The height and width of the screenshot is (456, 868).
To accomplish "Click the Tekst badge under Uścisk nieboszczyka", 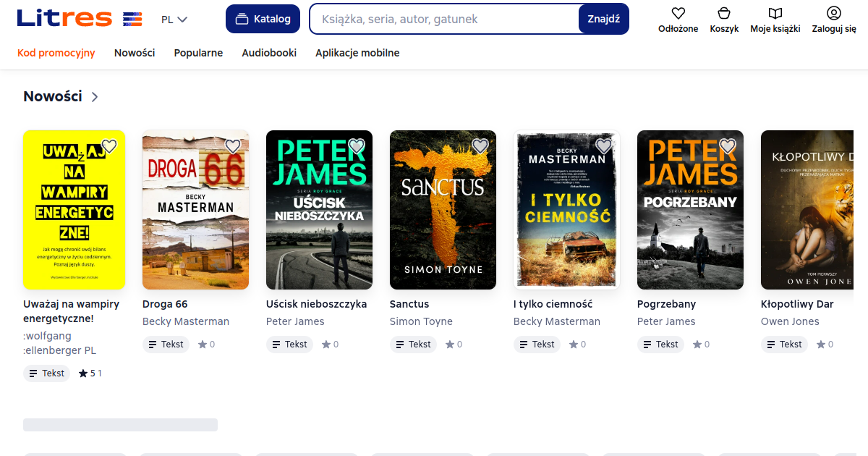I will pyautogui.click(x=290, y=345).
